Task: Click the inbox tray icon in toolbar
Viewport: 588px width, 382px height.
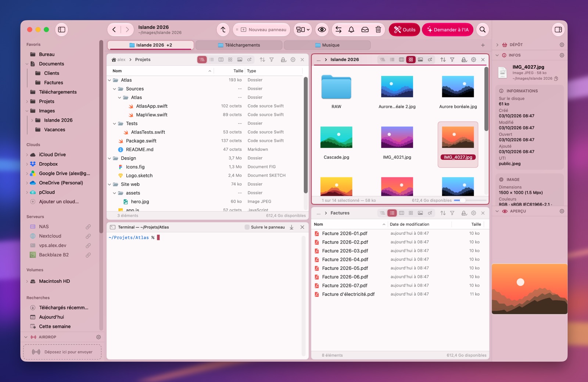Action: (x=365, y=30)
